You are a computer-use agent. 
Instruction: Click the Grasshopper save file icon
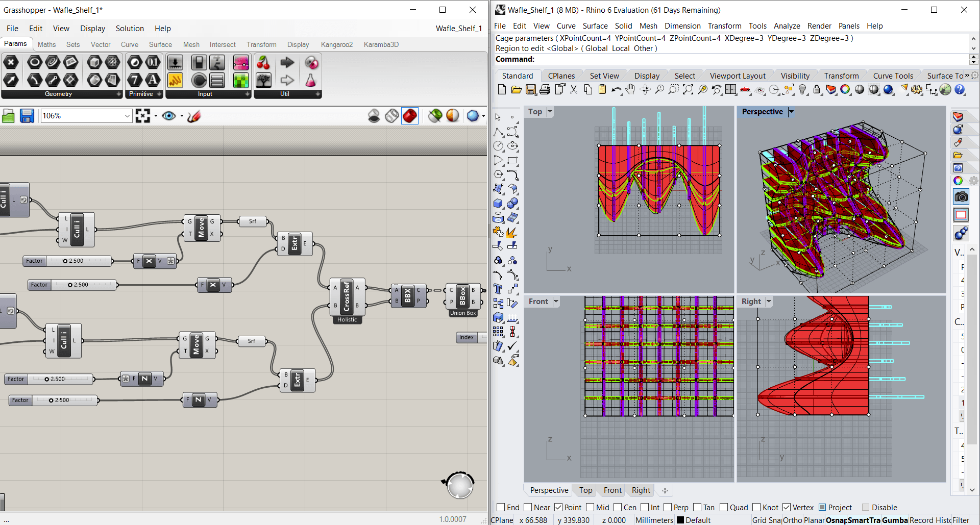27,116
